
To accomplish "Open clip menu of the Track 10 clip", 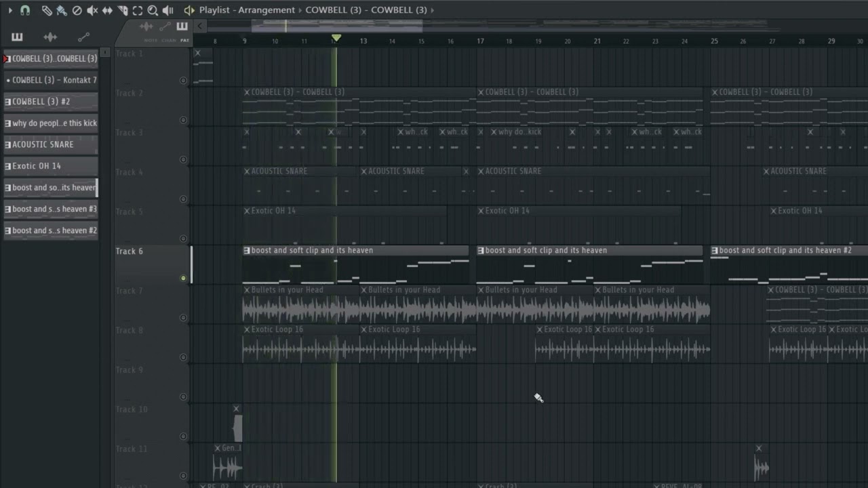I will [x=236, y=409].
